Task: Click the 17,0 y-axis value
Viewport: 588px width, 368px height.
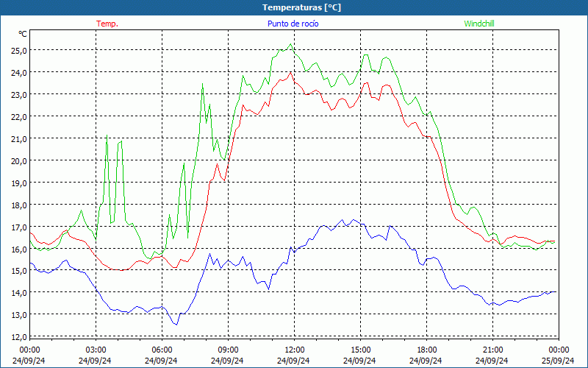Action: tap(18, 227)
